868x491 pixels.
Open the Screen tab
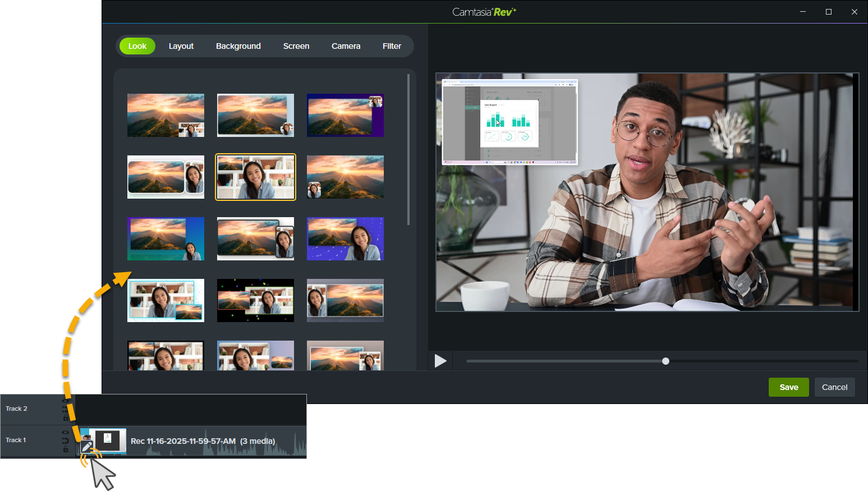pyautogui.click(x=296, y=46)
